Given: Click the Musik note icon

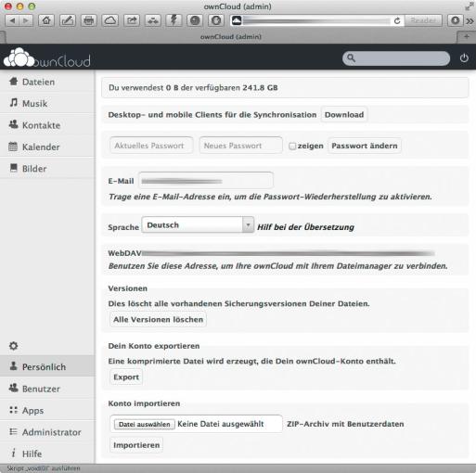Looking at the screenshot, I should click(x=13, y=103).
